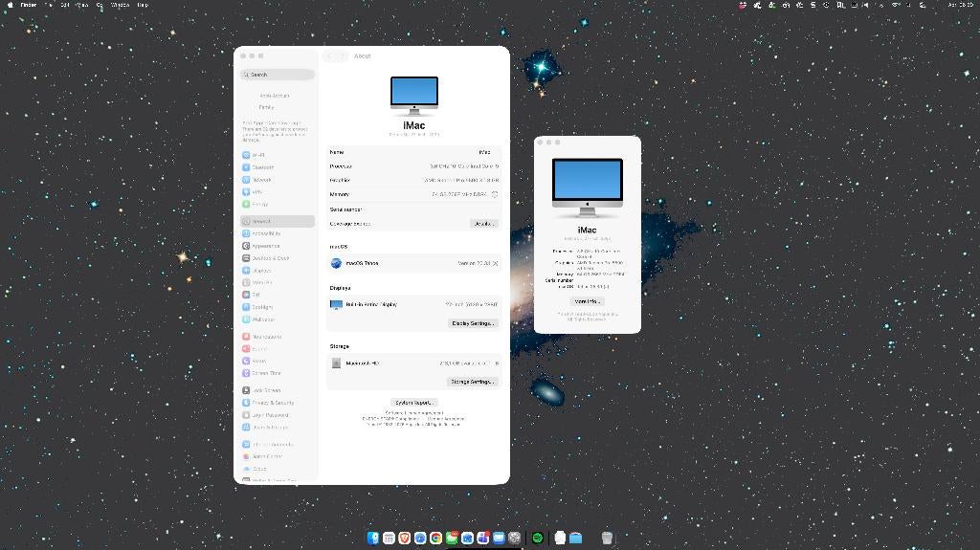Open Privacy & Security settings
This screenshot has width=980, height=550.
click(x=277, y=403)
